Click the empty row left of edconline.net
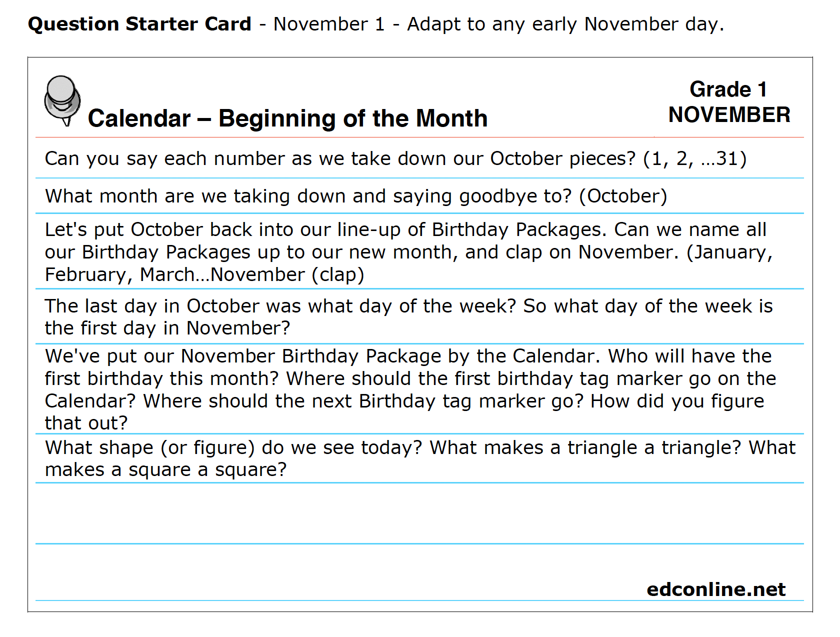Screen dimensions: 840x637 pos(340,572)
